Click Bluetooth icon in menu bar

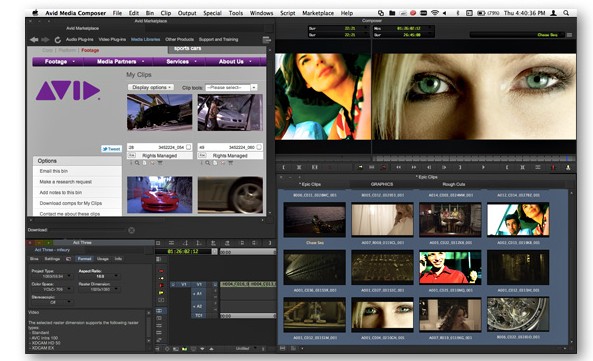[x=457, y=13]
